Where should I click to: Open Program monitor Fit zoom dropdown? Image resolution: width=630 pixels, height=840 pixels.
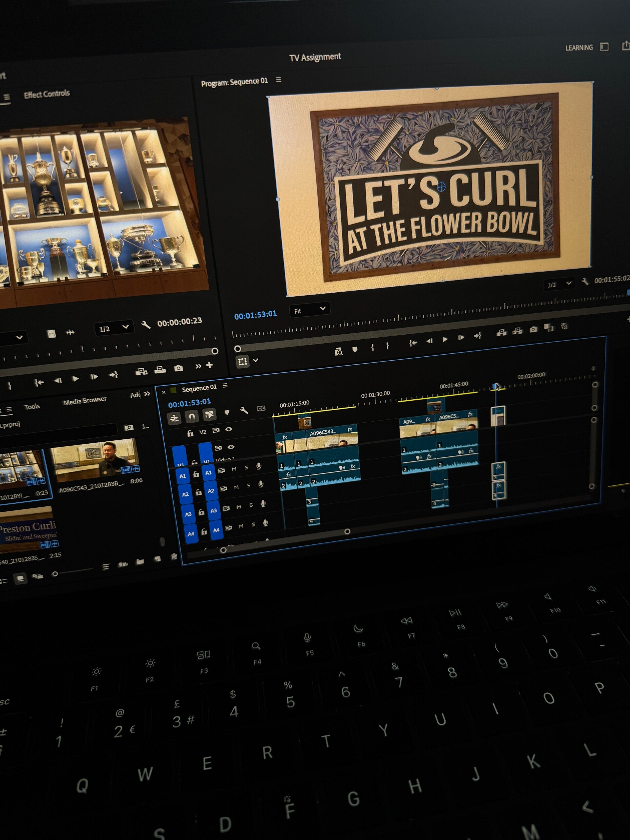pos(309,309)
